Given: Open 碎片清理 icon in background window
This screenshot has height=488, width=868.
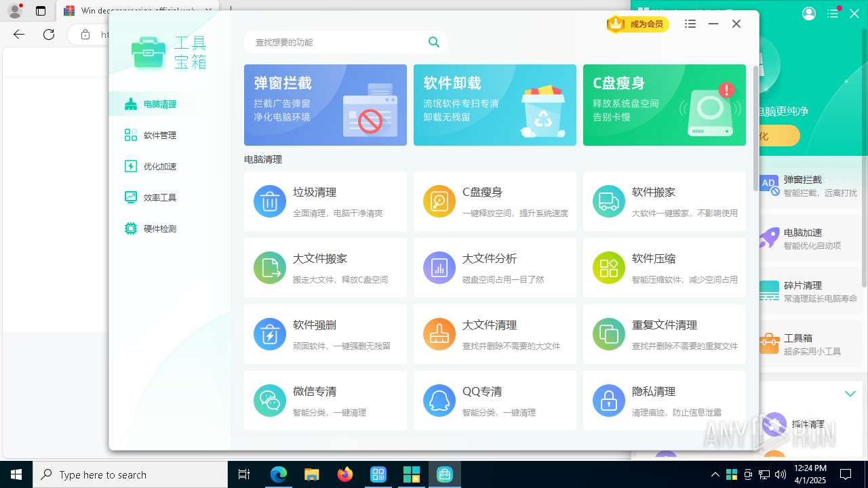Looking at the screenshot, I should [x=769, y=291].
